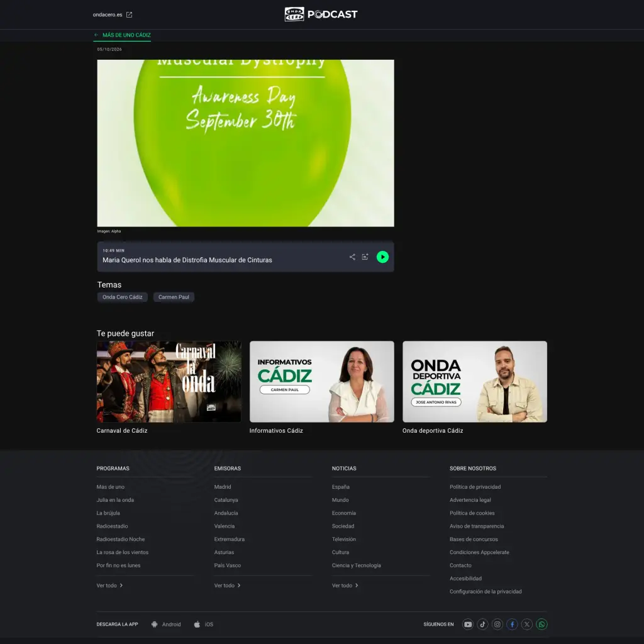Select the Onda Cero Cádiz topic tag
The width and height of the screenshot is (644, 644).
(123, 297)
